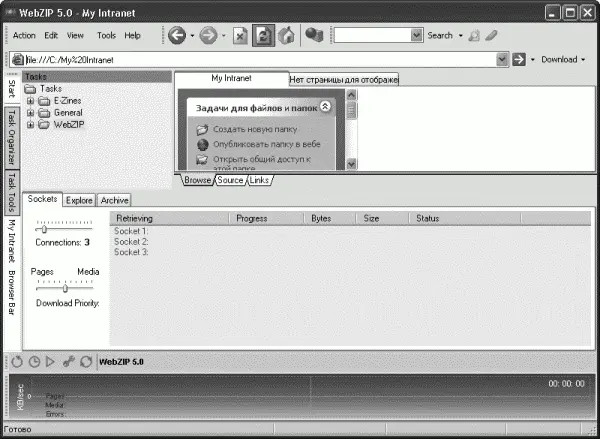Viewport: 600px width, 439px height.
Task: Expand the WebZIP folder node
Action: click(x=31, y=125)
